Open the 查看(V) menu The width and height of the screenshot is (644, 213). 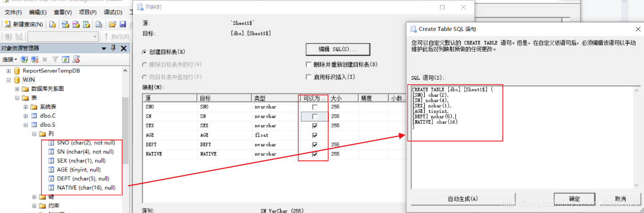pos(63,12)
